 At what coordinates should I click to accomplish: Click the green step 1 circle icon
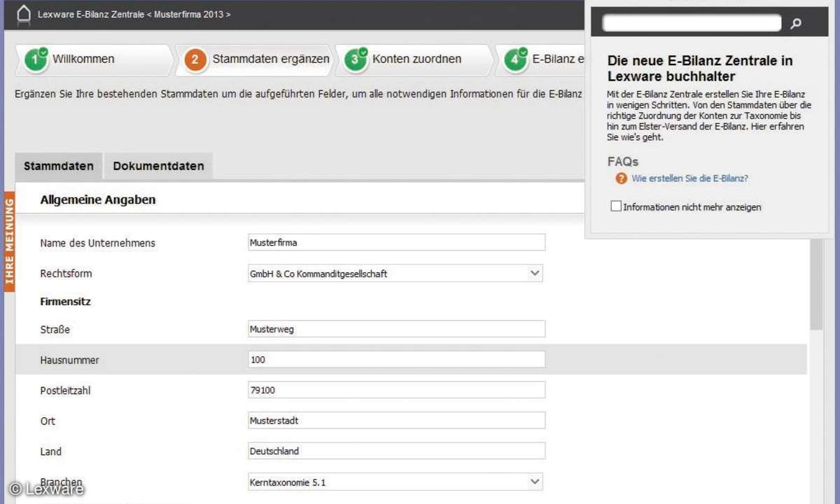coord(36,59)
